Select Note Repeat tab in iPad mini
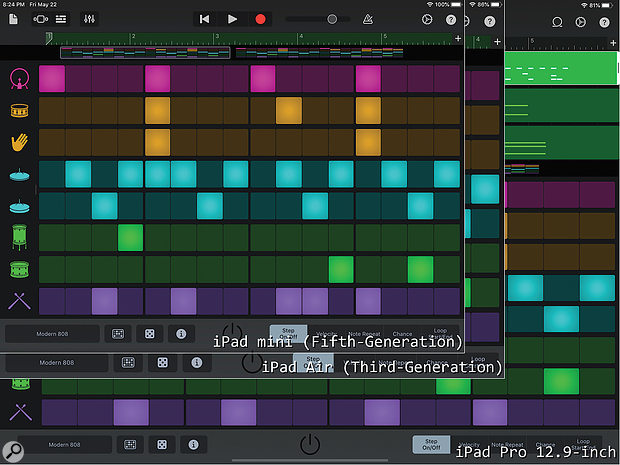The width and height of the screenshot is (620, 465). click(x=364, y=334)
